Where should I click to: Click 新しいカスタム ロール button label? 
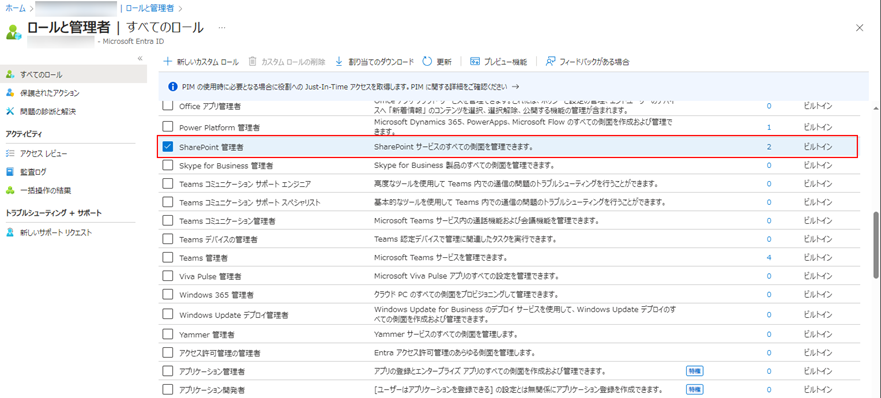(x=207, y=62)
